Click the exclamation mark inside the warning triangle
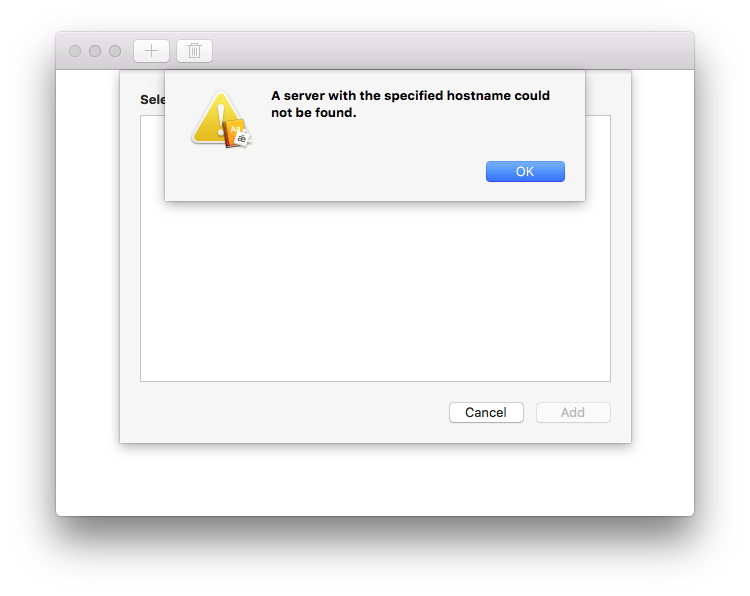This screenshot has width=750, height=596. (220, 119)
